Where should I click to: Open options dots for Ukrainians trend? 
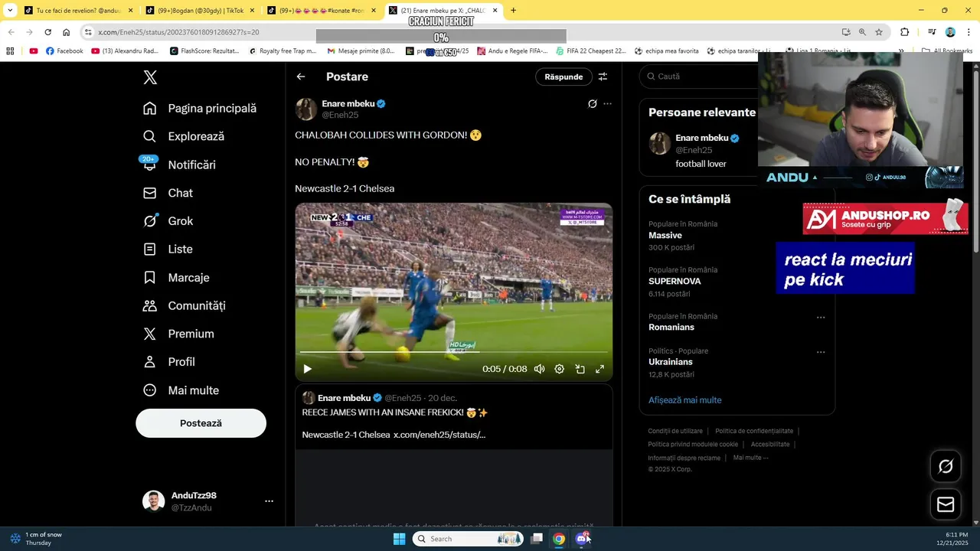coord(821,353)
